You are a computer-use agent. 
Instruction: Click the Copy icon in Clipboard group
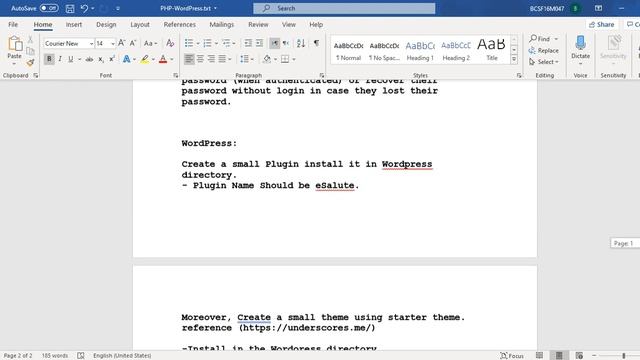(30, 51)
